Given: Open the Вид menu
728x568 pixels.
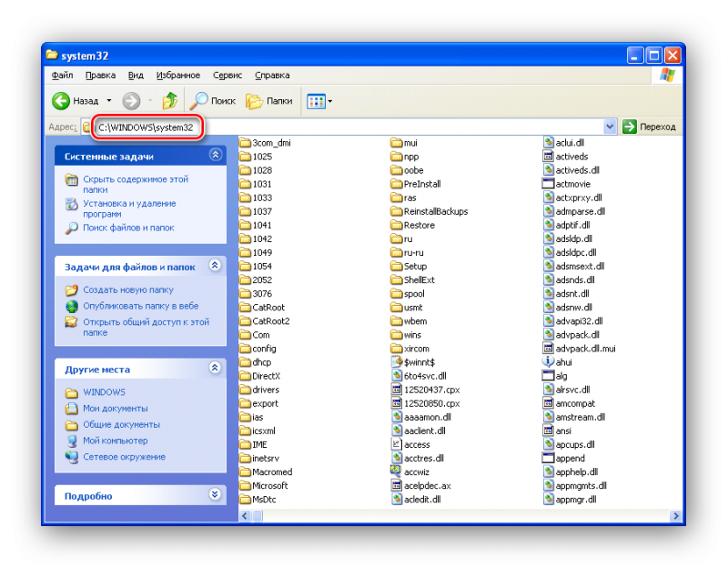Looking at the screenshot, I should 136,76.
